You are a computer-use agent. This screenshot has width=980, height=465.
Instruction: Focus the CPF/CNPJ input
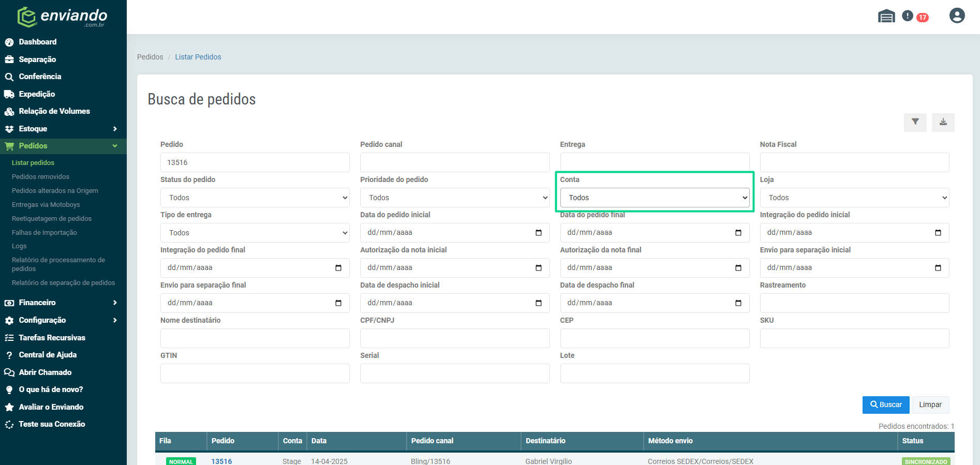pos(455,338)
